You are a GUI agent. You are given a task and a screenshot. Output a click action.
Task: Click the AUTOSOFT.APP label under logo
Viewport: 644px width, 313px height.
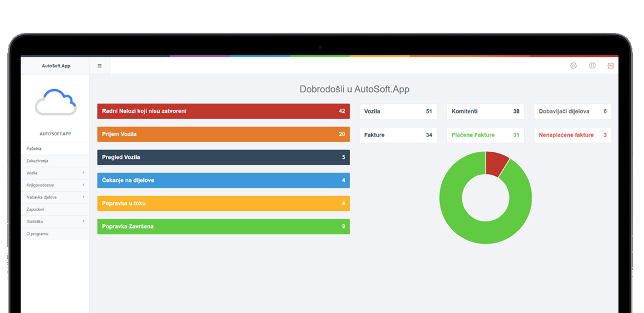click(55, 133)
